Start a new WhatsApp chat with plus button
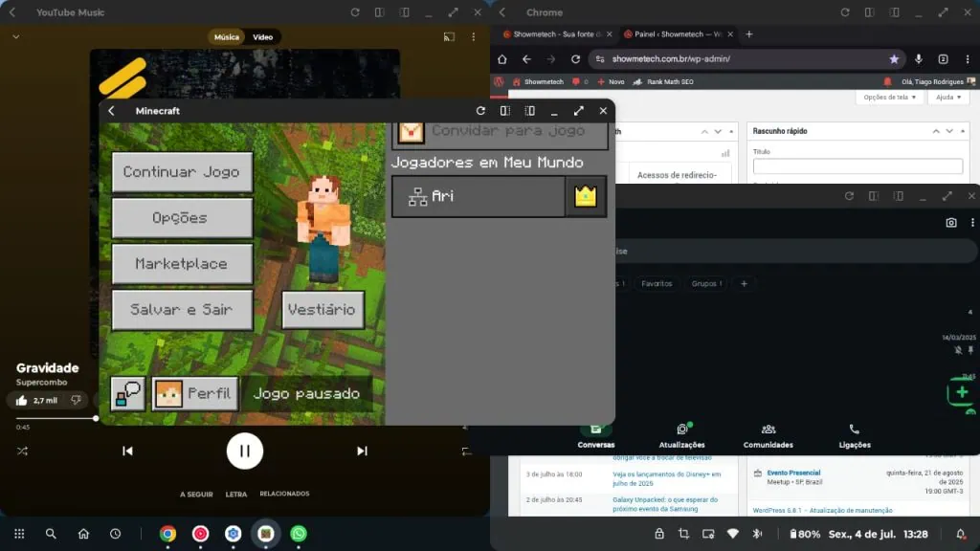 tap(962, 392)
